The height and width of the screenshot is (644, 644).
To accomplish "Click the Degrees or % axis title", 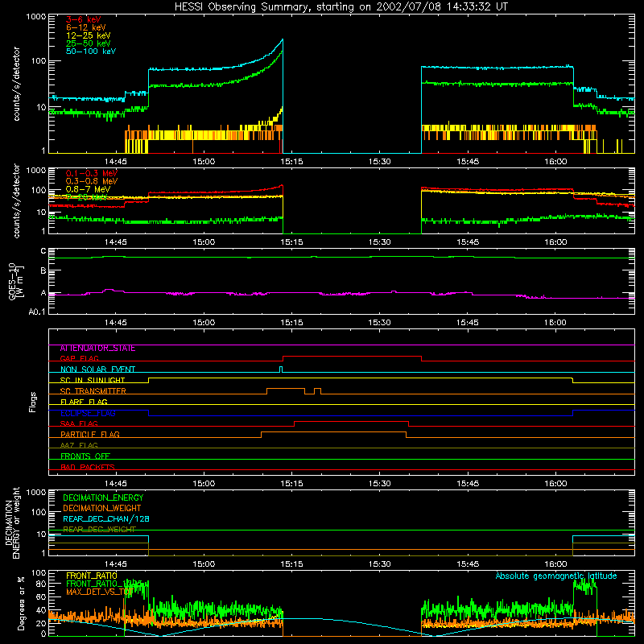I will tap(21, 603).
